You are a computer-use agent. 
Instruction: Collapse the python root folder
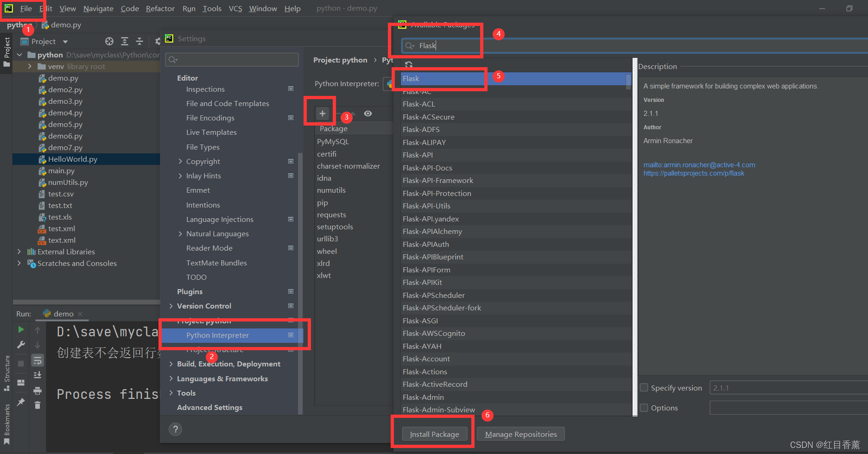19,55
